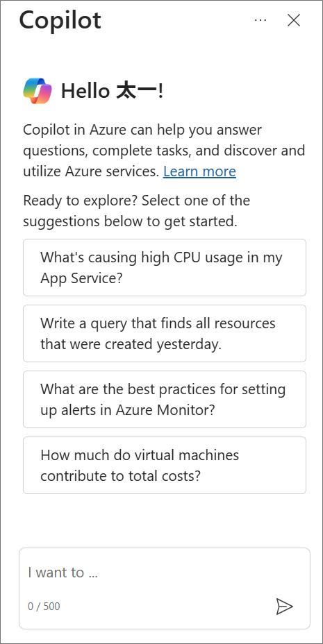The image size is (323, 644).
Task: Click 'App Service?' text in first suggestion
Action: click(82, 278)
